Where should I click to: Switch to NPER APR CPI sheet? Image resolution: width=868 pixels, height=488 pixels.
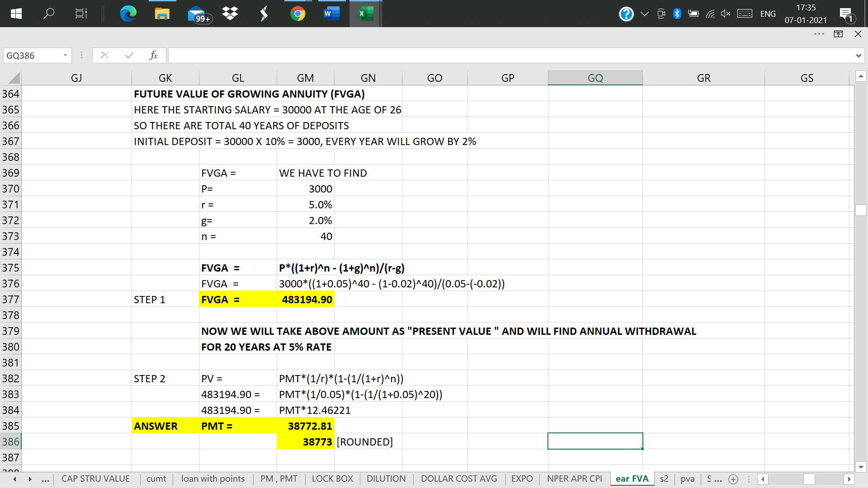point(574,479)
